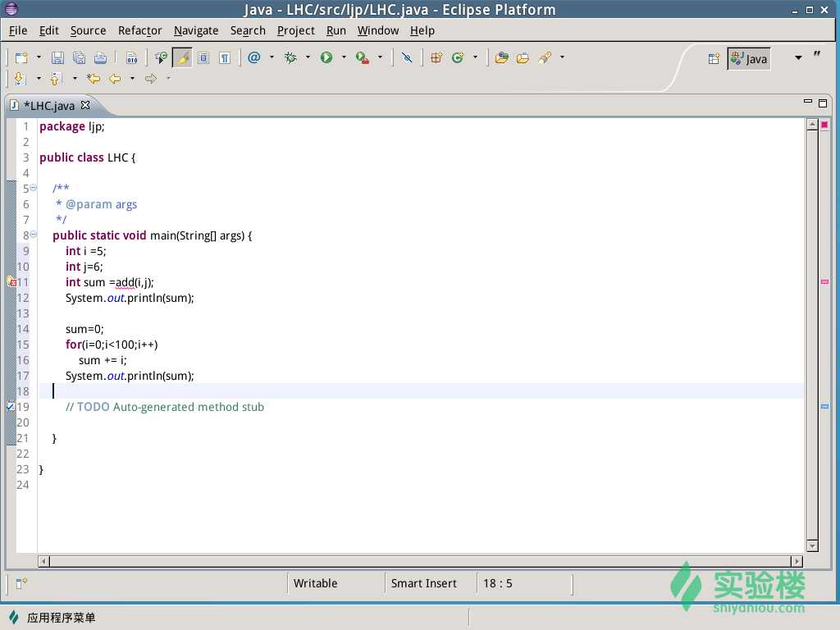Click the error marker on line 11

[x=11, y=282]
